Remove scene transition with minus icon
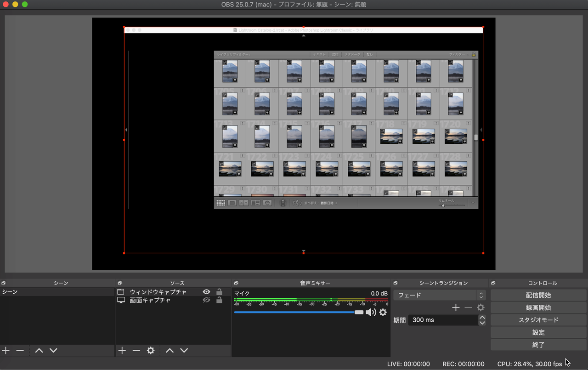This screenshot has width=588, height=370. (468, 307)
